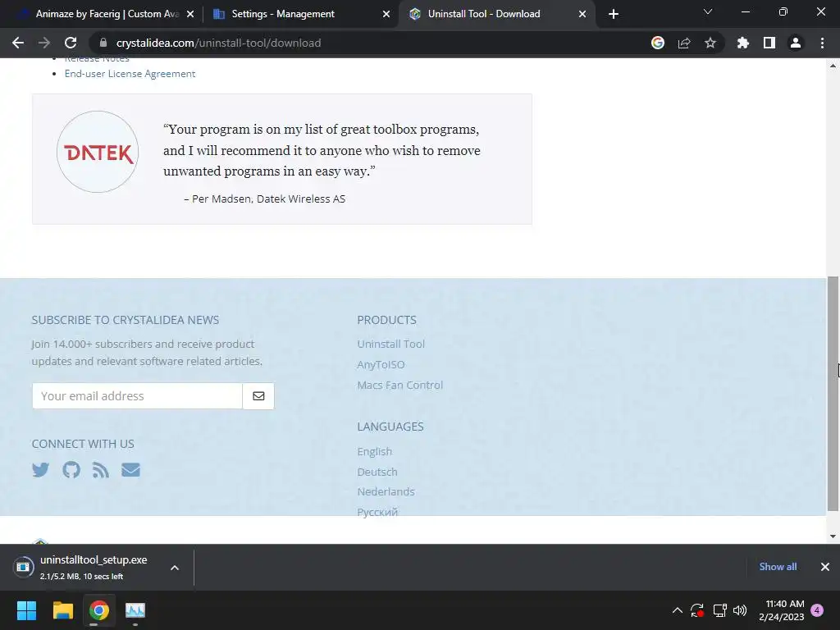840x630 pixels.
Task: Open the RSS feed icon
Action: coord(101,470)
